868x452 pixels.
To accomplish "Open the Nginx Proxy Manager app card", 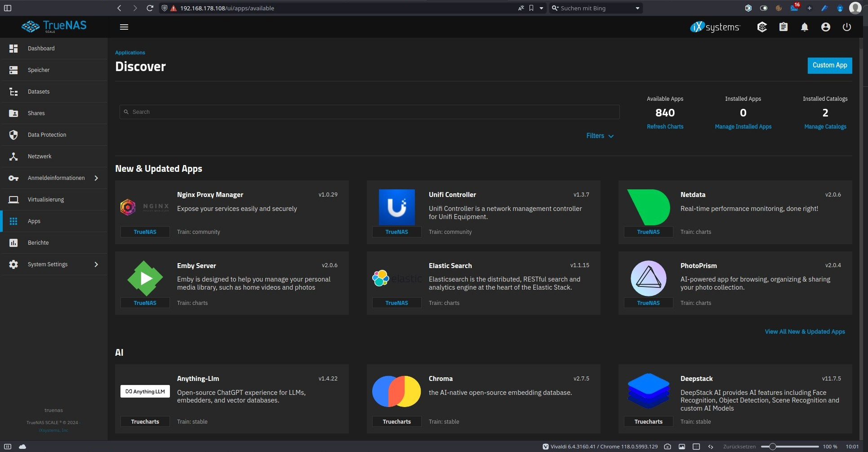I will click(x=232, y=212).
